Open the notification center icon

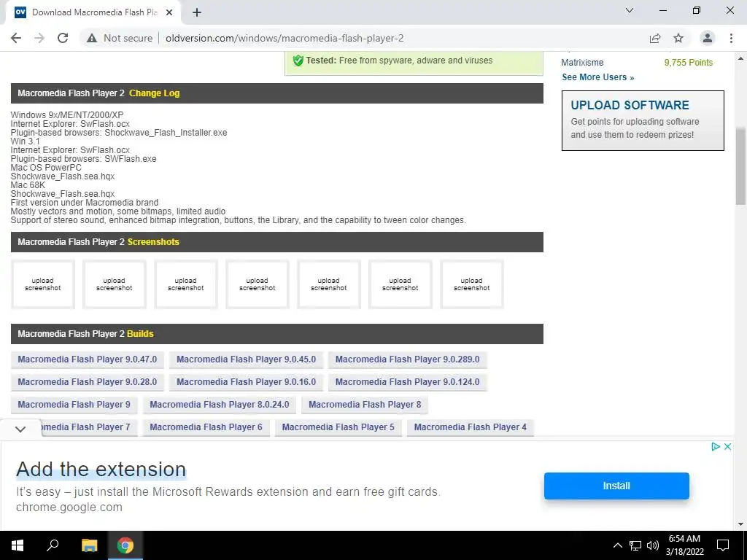tap(723, 545)
